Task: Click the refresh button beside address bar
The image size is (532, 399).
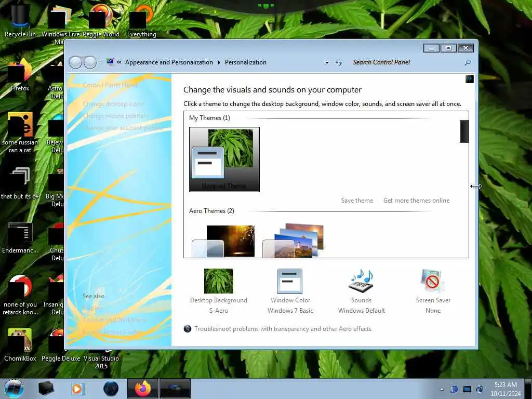Action: point(339,62)
